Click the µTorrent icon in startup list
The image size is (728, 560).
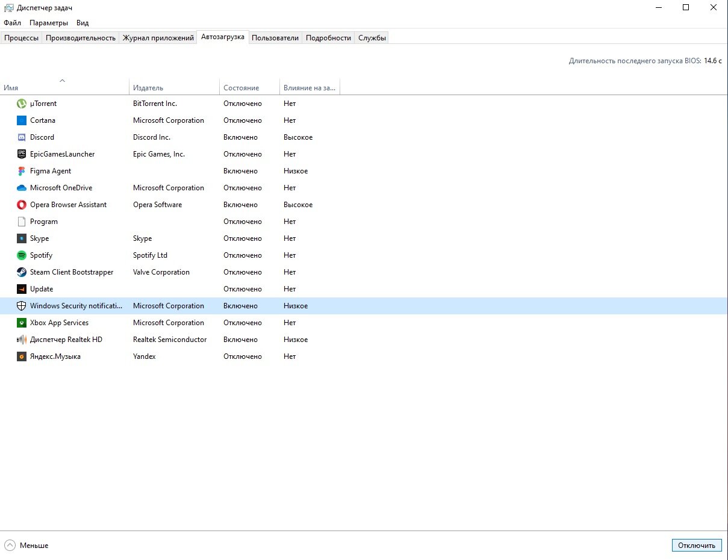22,104
